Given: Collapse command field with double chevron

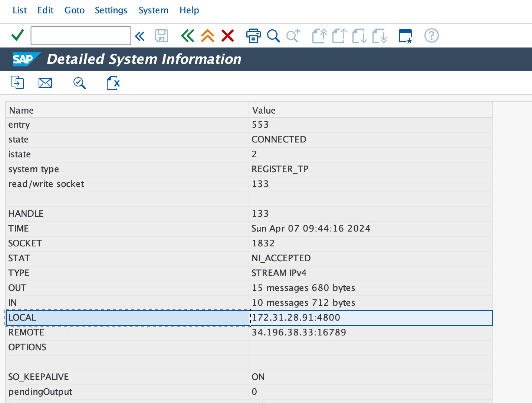Looking at the screenshot, I should tap(140, 36).
